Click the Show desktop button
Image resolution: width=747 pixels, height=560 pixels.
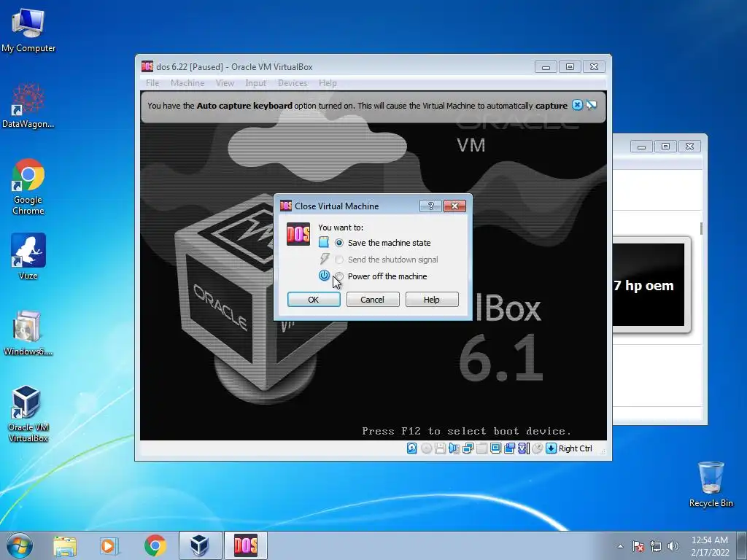[x=742, y=545]
